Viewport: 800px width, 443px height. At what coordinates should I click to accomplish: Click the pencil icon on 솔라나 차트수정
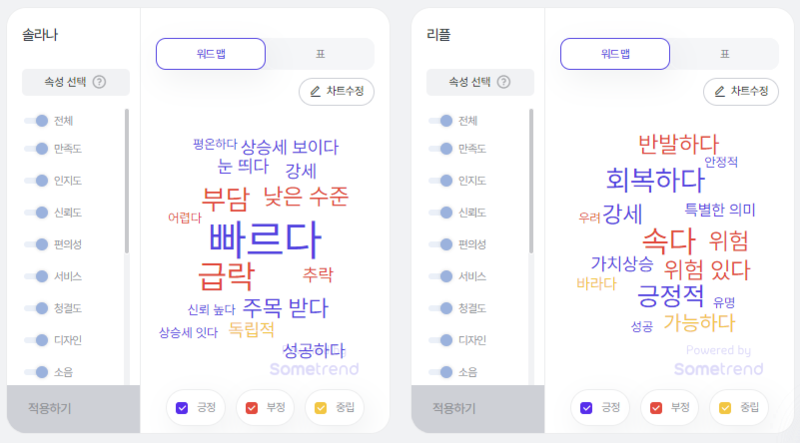click(x=315, y=91)
